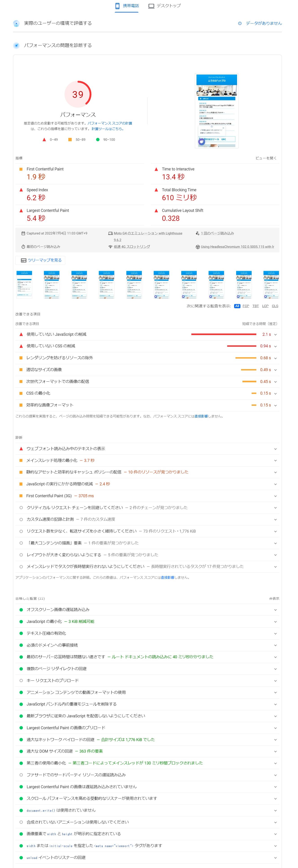Open 静的なアセットと効率的なキャッシュ ポリシーの配信 row
This screenshot has width=298, height=868.
click(x=147, y=472)
